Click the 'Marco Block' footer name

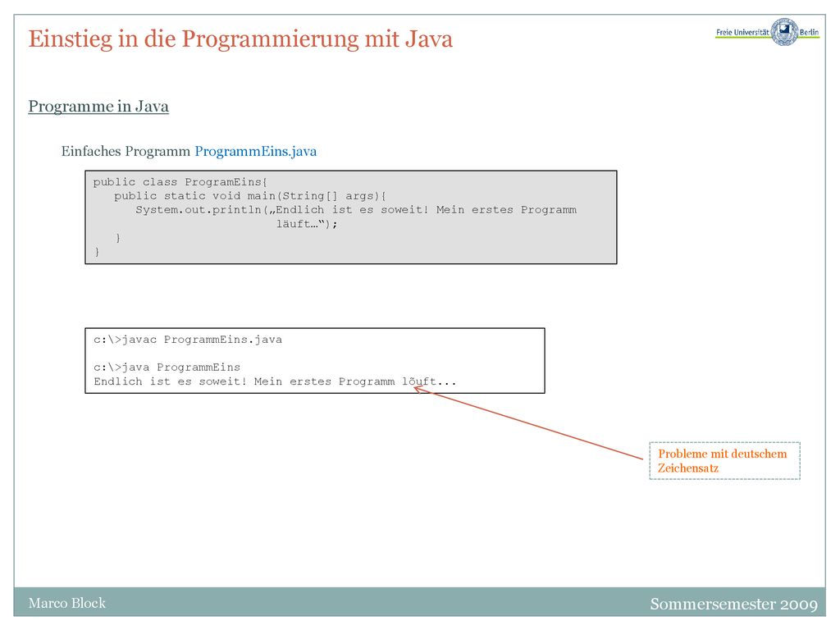(67, 603)
